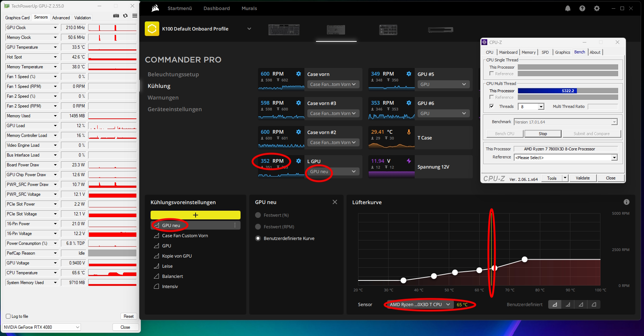Open fan settings gear for Case vorn #3

(299, 103)
